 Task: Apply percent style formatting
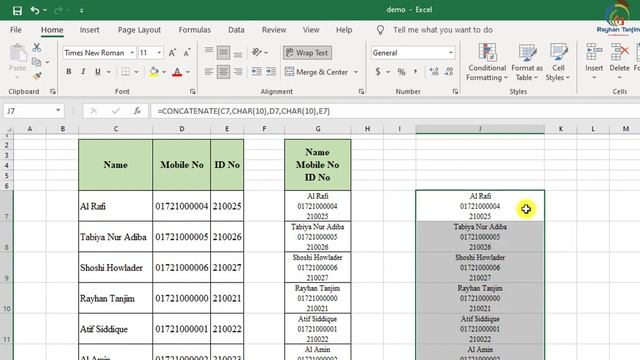[x=402, y=72]
